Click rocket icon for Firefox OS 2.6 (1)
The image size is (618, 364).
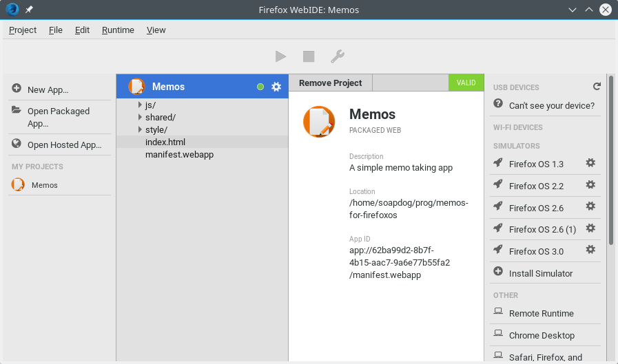pyautogui.click(x=498, y=228)
